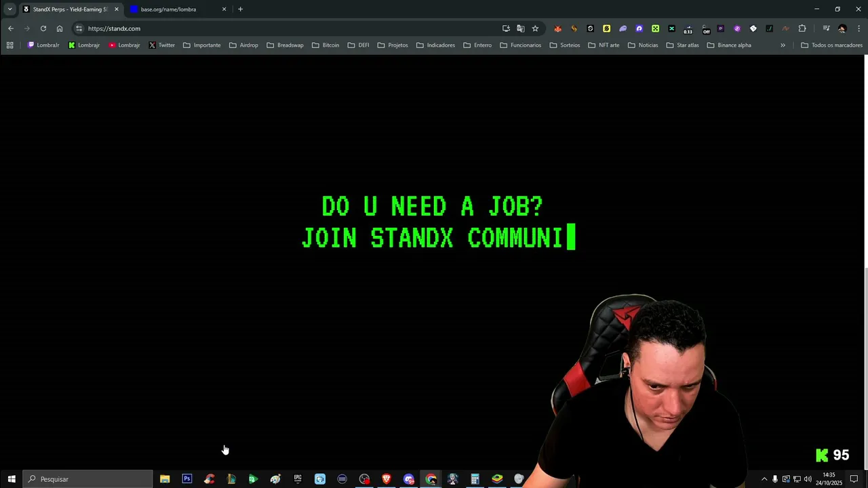Open the extension showing Off badge
The height and width of the screenshot is (488, 868).
pyautogui.click(x=705, y=29)
